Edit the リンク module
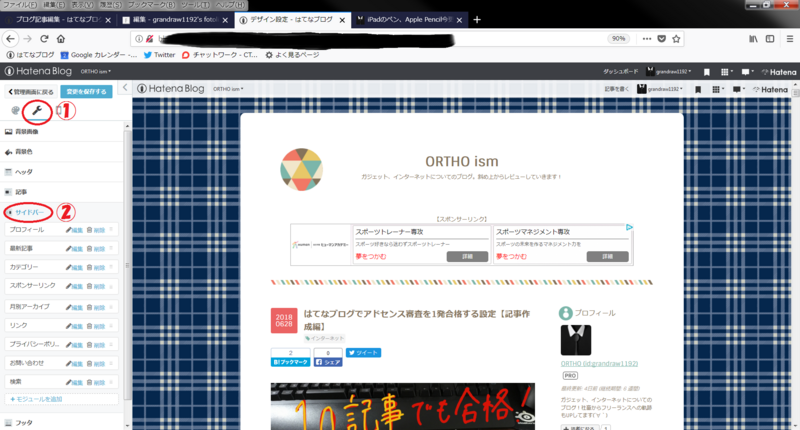 point(74,326)
